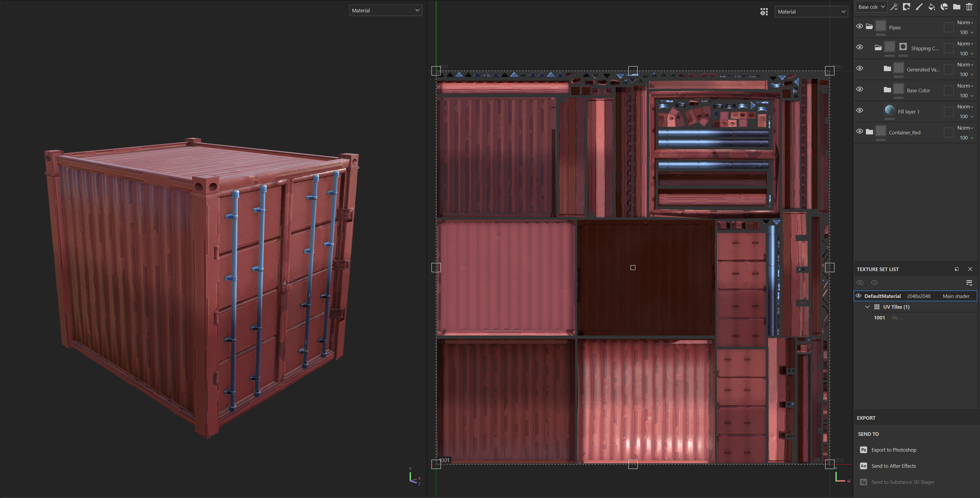Click Send to Substance 3D Stager

(903, 482)
